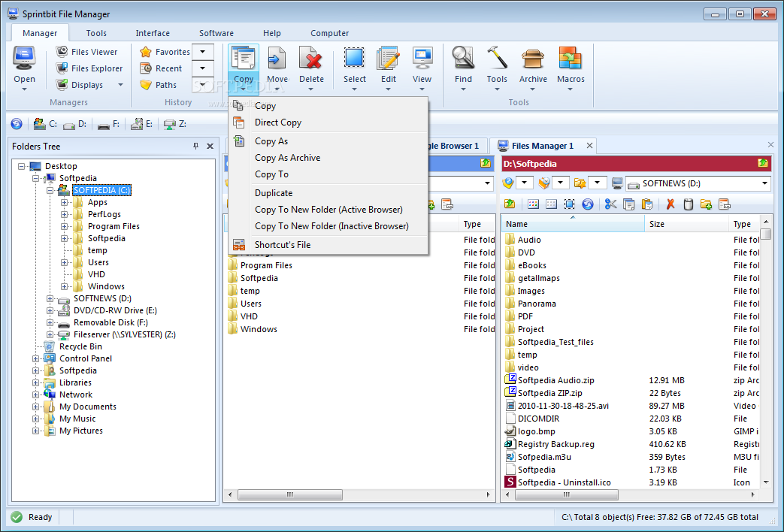
Task: Close the Files Manager 1 tab
Action: (589, 146)
